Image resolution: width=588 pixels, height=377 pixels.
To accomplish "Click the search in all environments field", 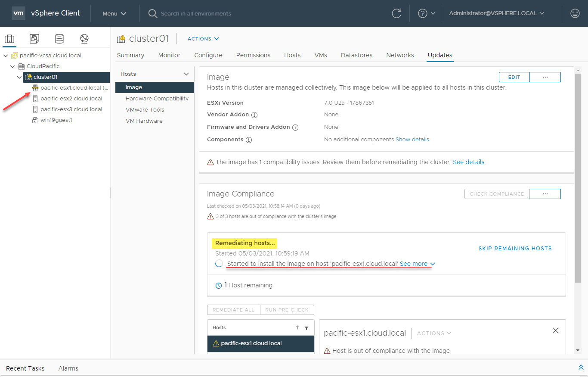I will click(196, 13).
